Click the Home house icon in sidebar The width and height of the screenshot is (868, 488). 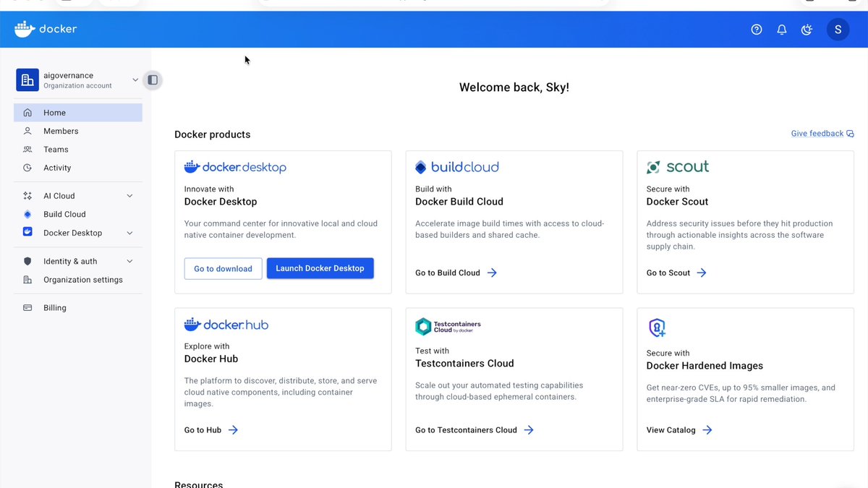pyautogui.click(x=27, y=113)
